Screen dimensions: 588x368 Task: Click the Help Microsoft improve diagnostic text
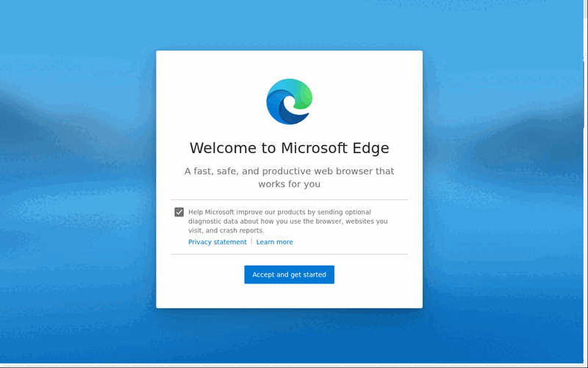point(288,222)
